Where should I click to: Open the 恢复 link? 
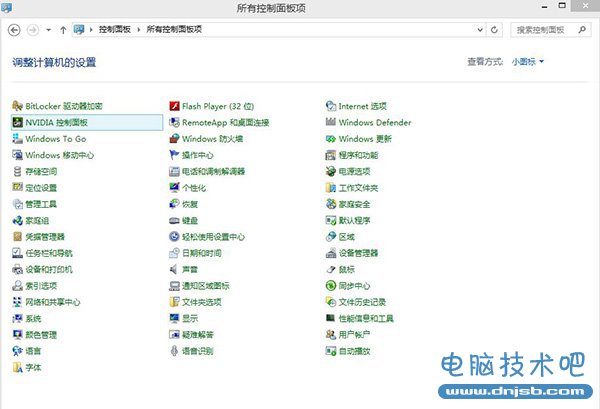click(190, 204)
